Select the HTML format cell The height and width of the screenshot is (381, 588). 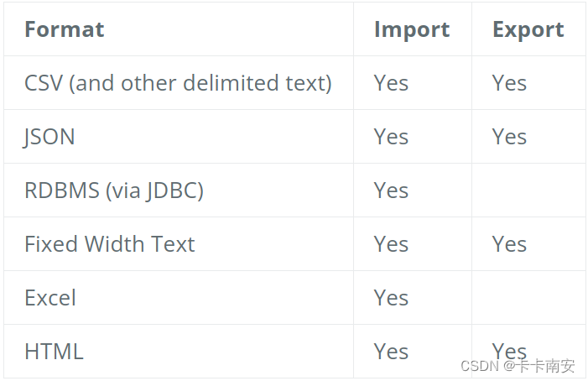click(54, 352)
